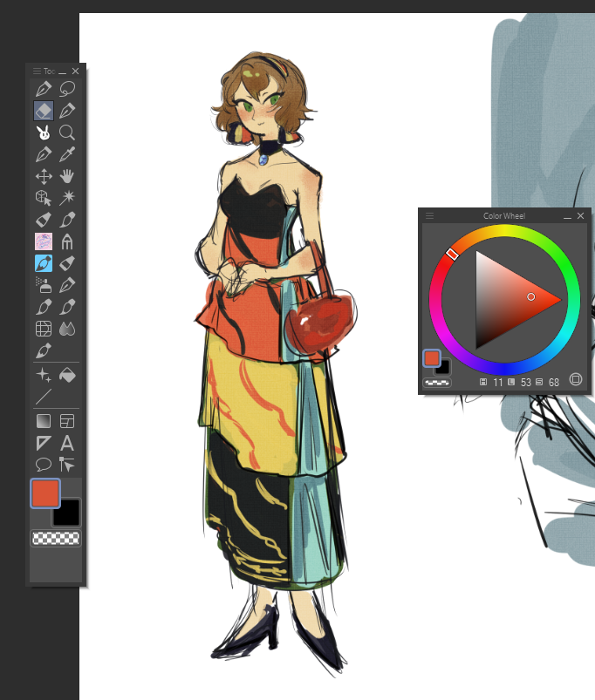Select the comic Frame border tool
Viewport: 595px width, 700px height.
coord(67,421)
